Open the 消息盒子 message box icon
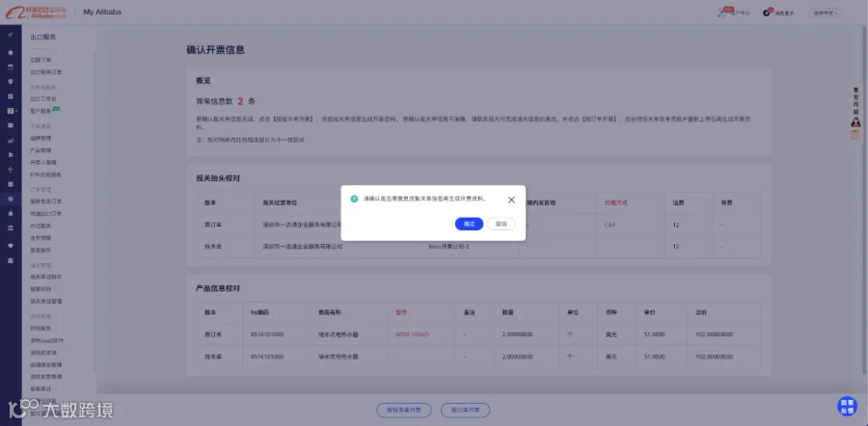This screenshot has height=426, width=868. (x=767, y=13)
